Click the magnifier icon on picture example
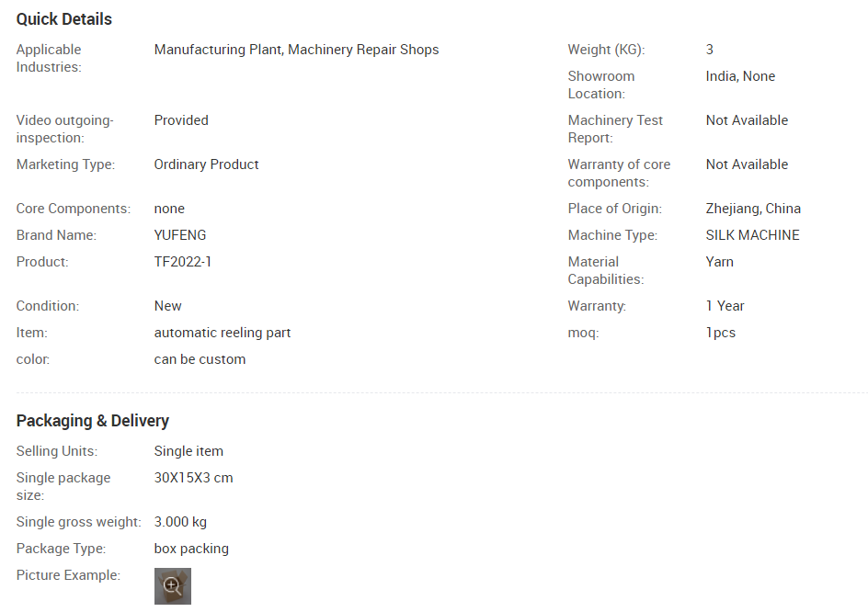The width and height of the screenshot is (868, 612). (172, 585)
